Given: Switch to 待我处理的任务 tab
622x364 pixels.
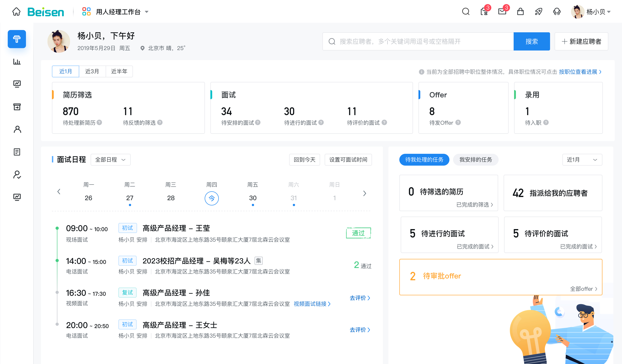Looking at the screenshot, I should pos(424,159).
